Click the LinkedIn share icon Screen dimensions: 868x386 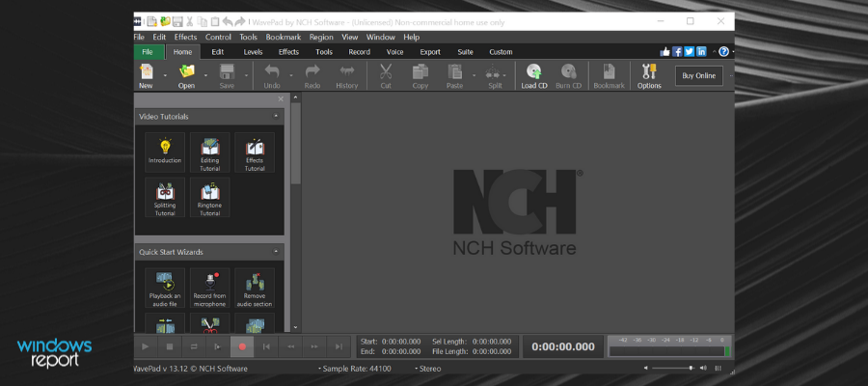coord(701,51)
